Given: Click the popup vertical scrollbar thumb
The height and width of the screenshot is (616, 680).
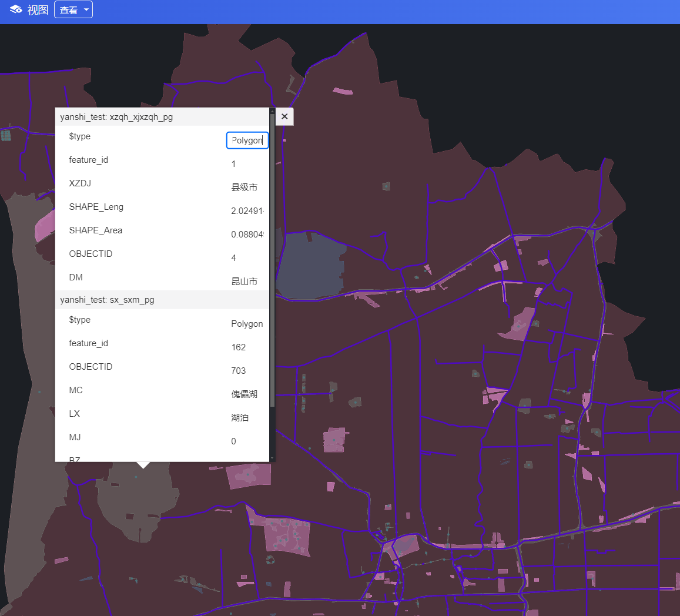Looking at the screenshot, I should point(272,259).
